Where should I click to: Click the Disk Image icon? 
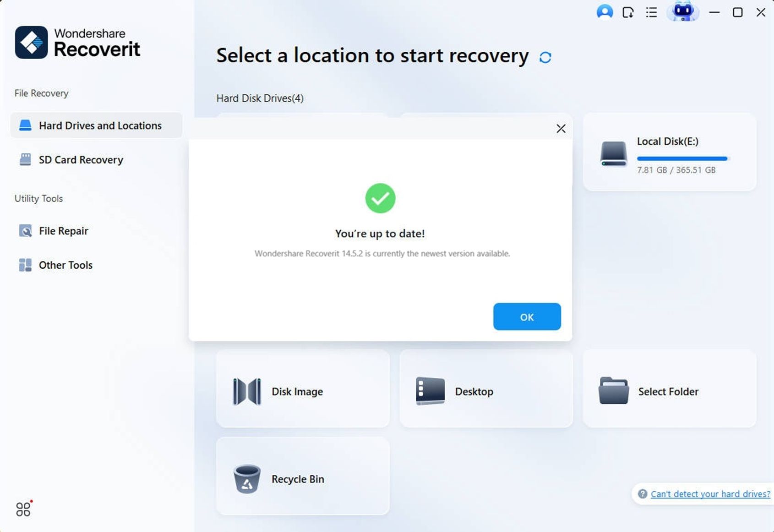click(x=247, y=391)
